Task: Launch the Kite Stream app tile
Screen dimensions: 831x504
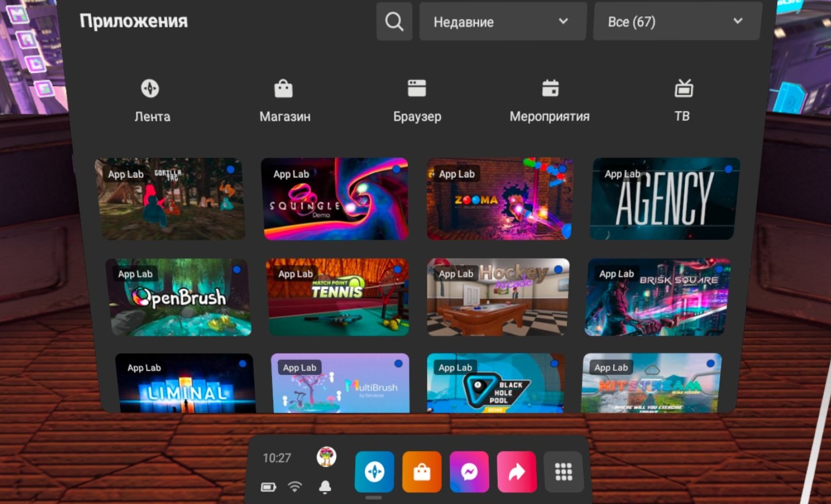Action: pyautogui.click(x=651, y=383)
